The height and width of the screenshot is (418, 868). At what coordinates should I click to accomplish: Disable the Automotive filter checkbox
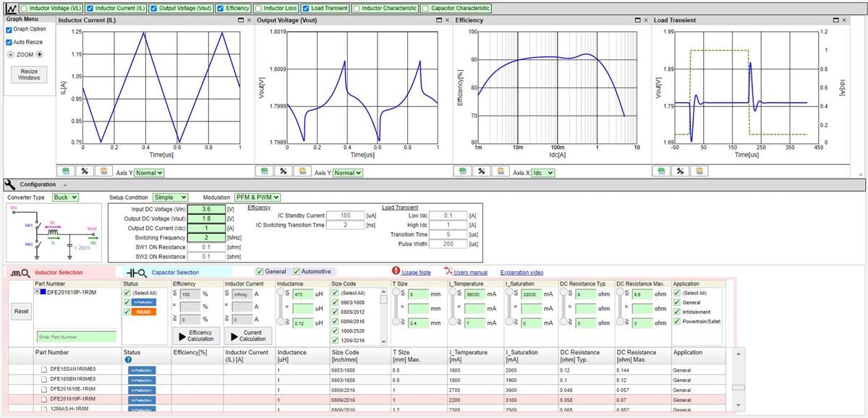[x=299, y=272]
